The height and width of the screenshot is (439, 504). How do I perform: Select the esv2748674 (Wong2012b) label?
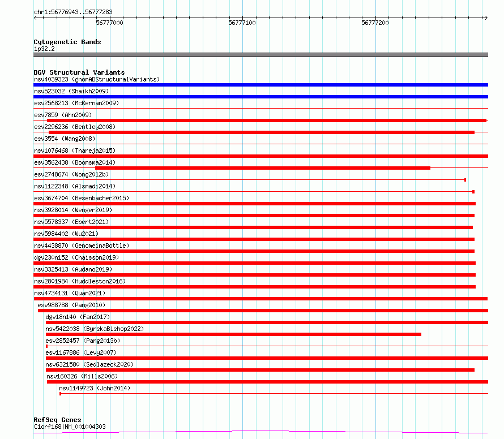point(71,174)
